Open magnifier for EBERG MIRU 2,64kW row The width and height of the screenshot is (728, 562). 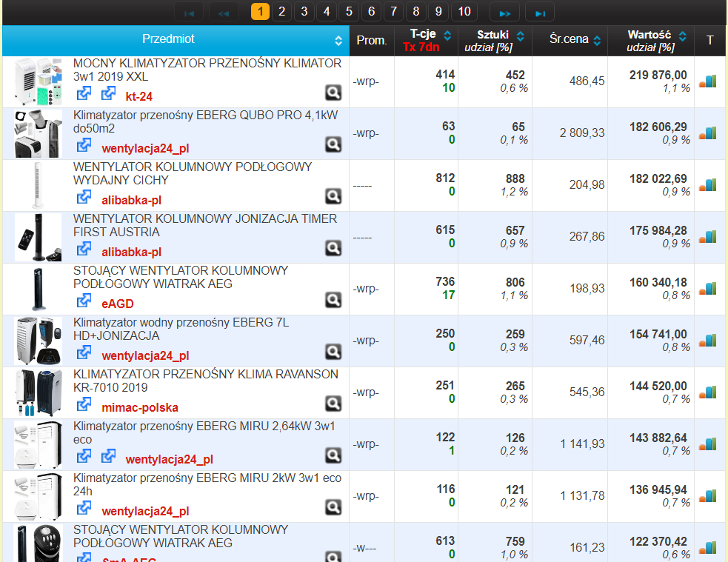click(333, 455)
